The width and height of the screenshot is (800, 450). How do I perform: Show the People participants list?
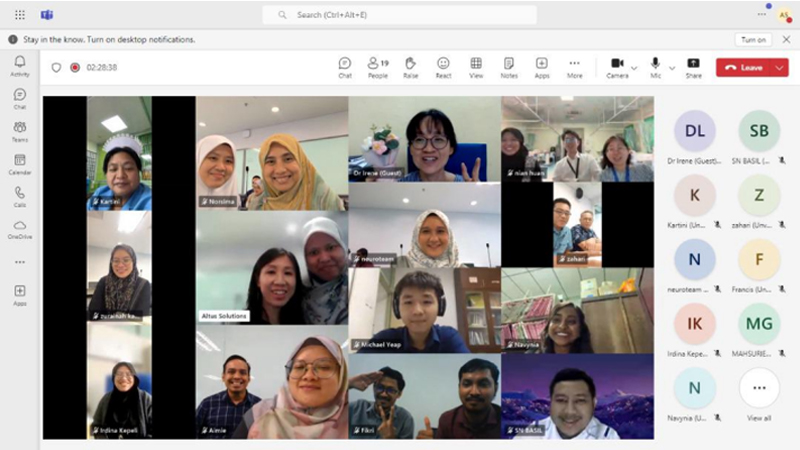click(377, 67)
